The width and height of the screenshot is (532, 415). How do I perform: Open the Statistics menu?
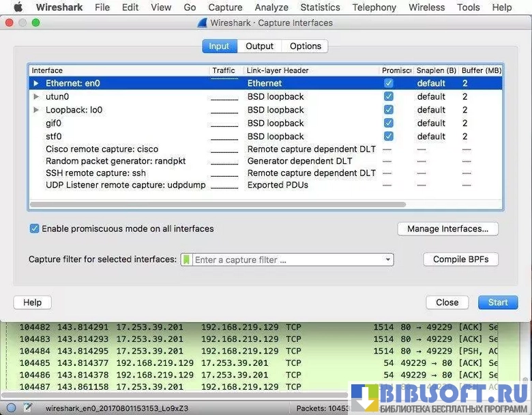(320, 8)
